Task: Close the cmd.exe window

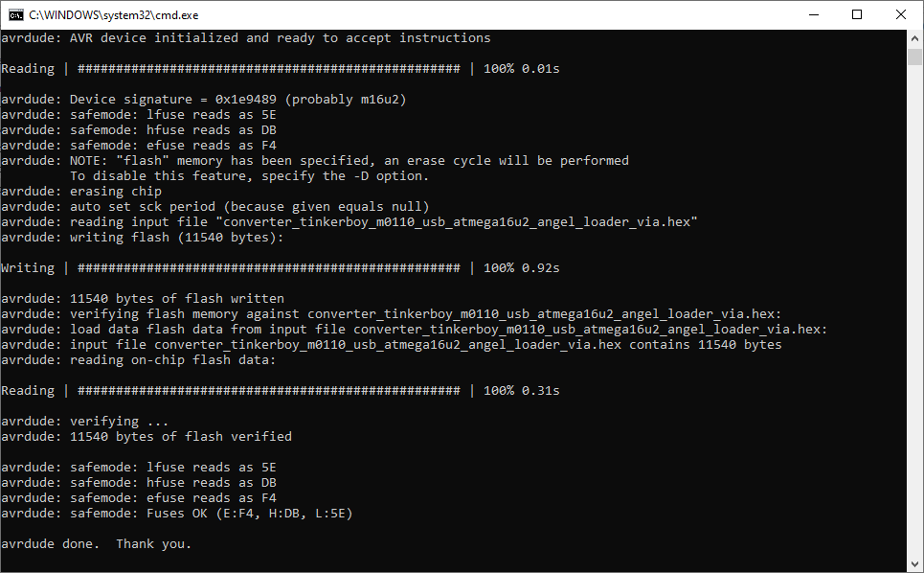Action: pos(901,14)
